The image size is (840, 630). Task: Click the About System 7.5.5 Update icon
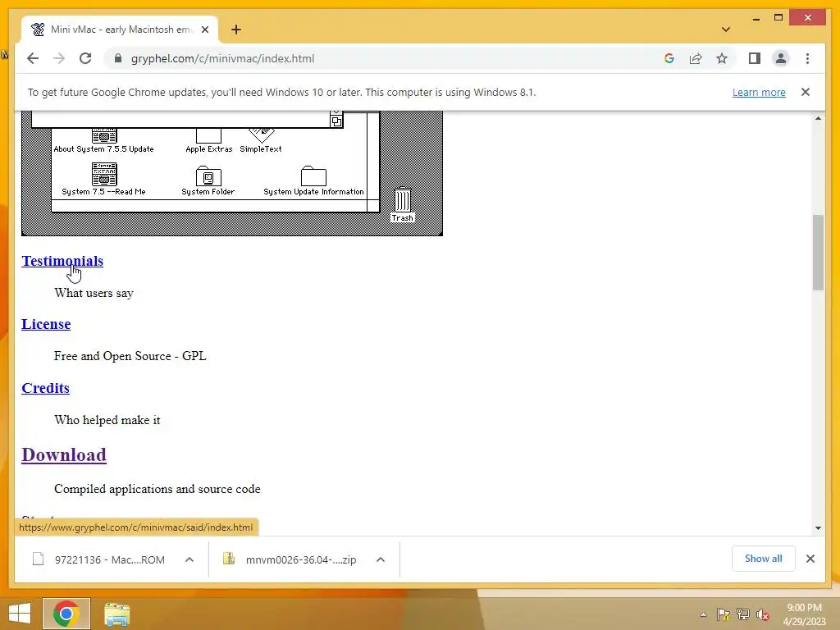point(104,135)
